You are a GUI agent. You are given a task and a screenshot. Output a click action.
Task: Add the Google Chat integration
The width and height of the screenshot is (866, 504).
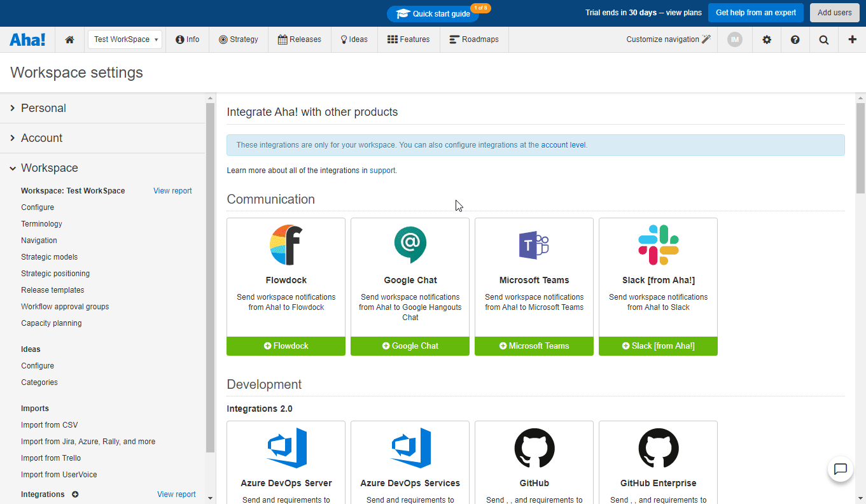coord(410,346)
